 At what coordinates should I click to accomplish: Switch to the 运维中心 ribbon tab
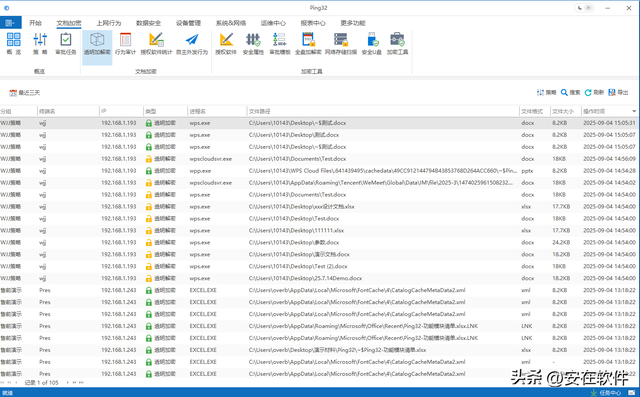273,23
